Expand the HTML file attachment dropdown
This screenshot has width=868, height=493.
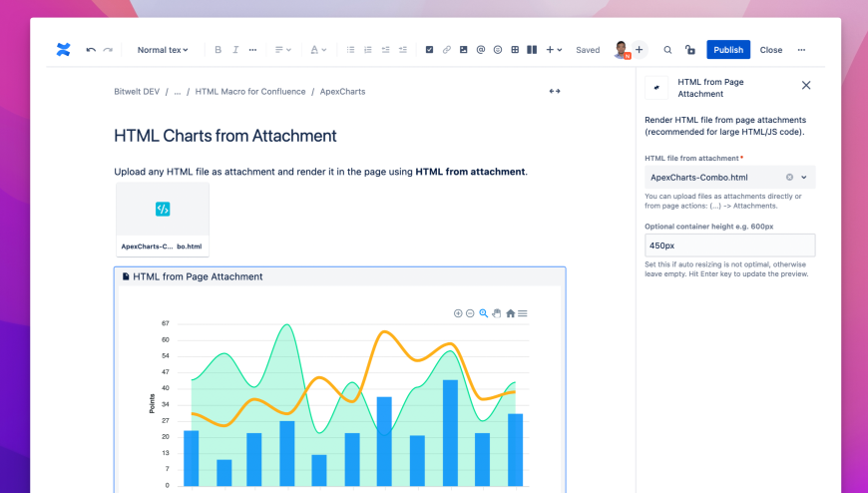[x=804, y=178]
